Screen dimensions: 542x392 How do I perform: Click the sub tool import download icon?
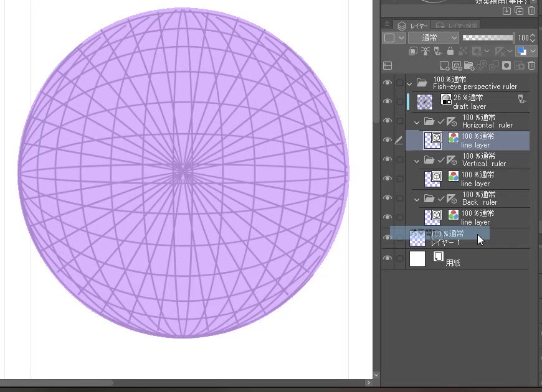point(506,11)
